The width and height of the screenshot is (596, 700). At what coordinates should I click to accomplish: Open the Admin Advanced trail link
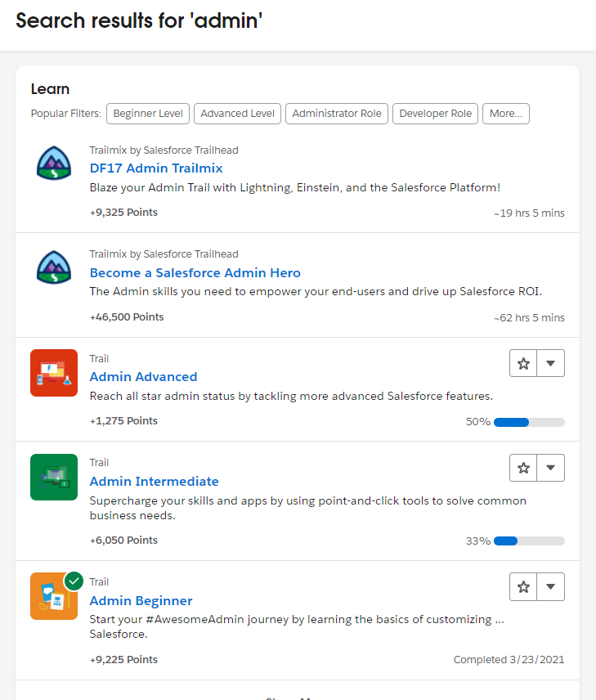coord(143,377)
